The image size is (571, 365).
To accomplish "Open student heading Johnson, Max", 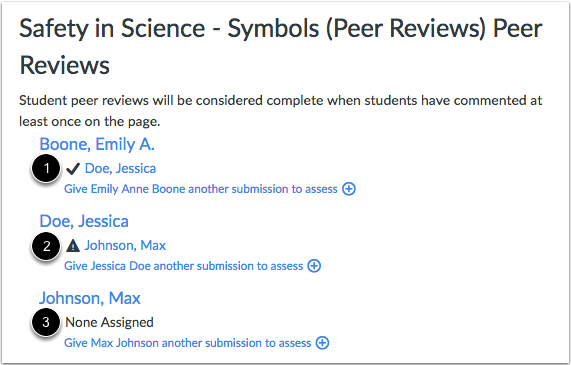I will tap(90, 298).
